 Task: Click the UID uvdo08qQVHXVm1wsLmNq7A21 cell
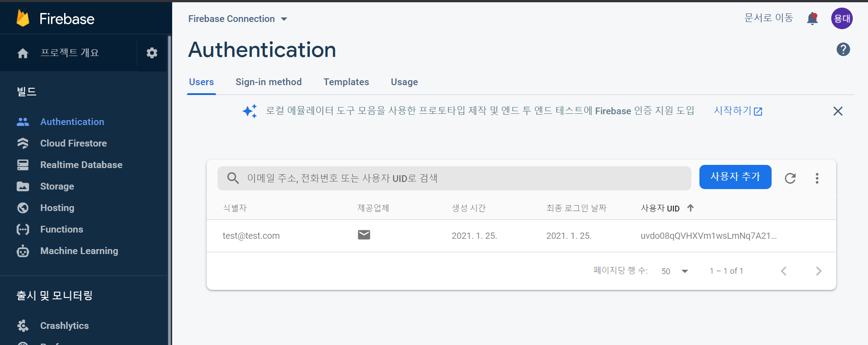coord(708,236)
